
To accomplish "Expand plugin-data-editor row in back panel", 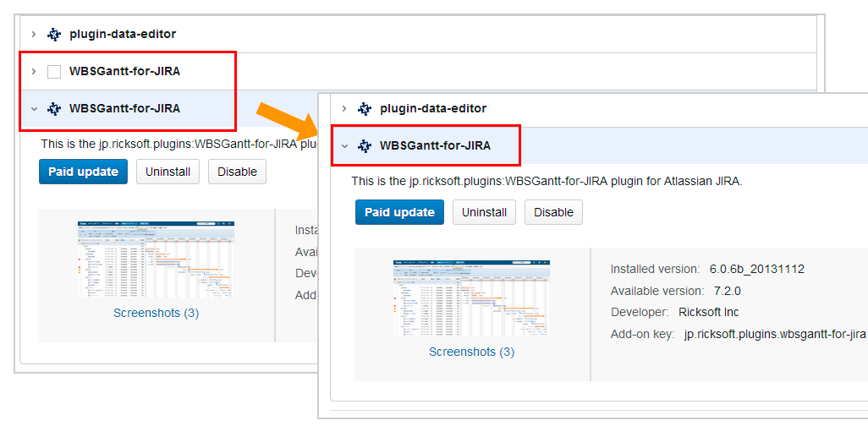I will 34,35.
